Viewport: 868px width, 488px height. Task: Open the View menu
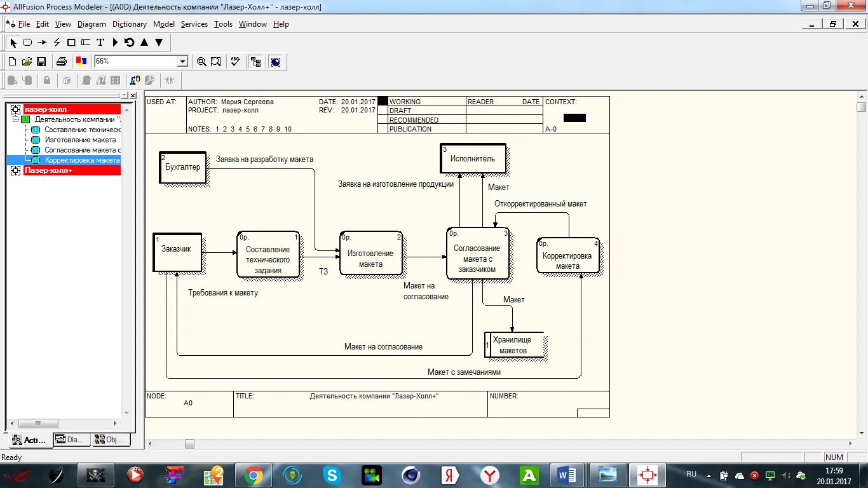click(x=63, y=24)
